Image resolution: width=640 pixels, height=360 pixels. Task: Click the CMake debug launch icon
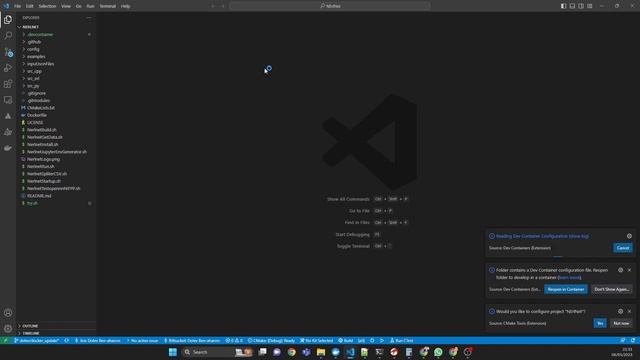(x=372, y=340)
